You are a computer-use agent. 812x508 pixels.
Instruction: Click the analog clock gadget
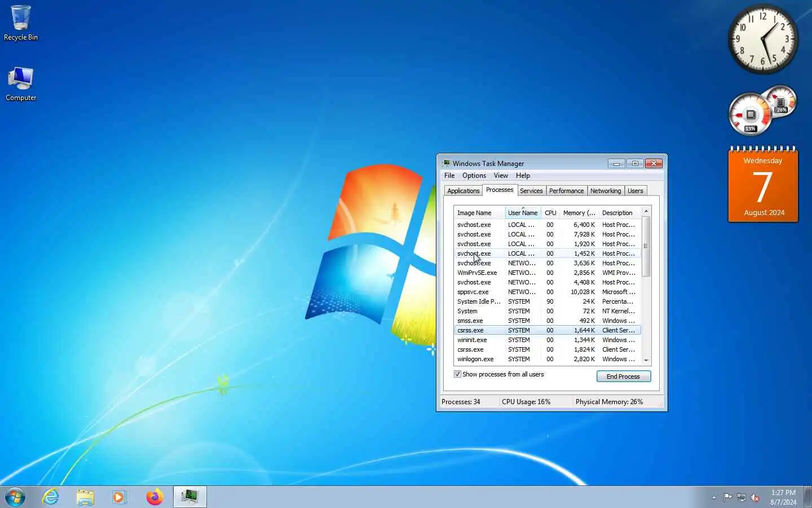(762, 39)
